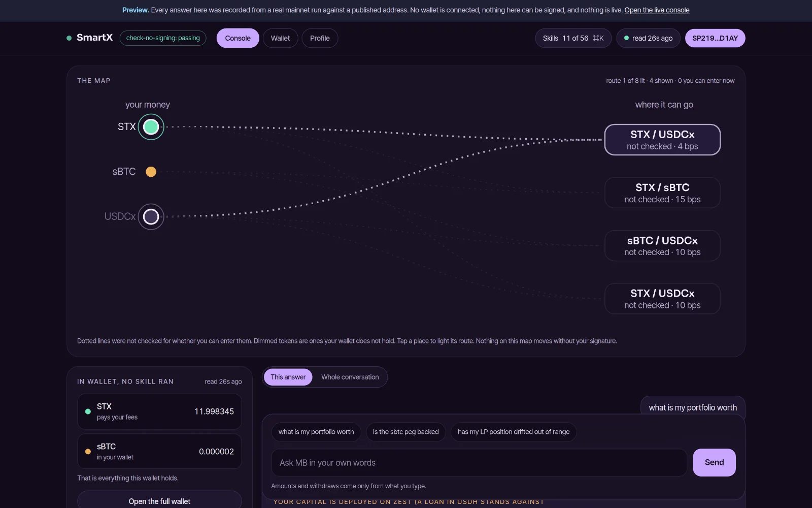Image resolution: width=812 pixels, height=508 pixels.
Task: Click the green STX token node
Action: point(151,126)
